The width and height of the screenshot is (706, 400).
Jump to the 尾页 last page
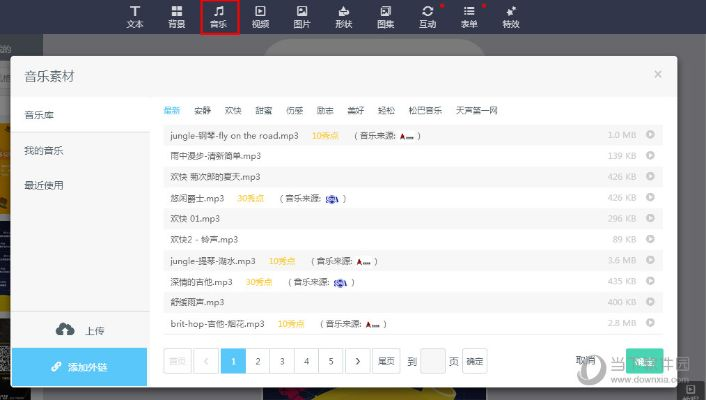point(386,361)
